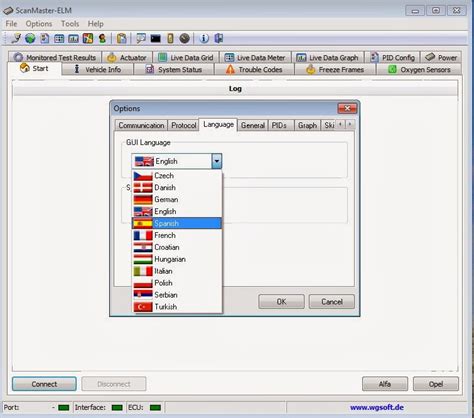
Task: Open the Help menu
Action: 95,24
